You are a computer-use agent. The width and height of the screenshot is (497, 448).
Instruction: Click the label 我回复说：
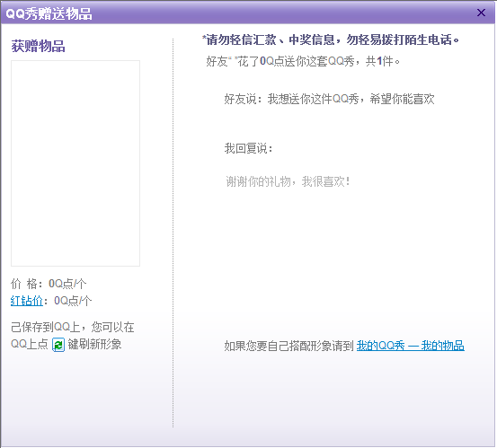248,148
